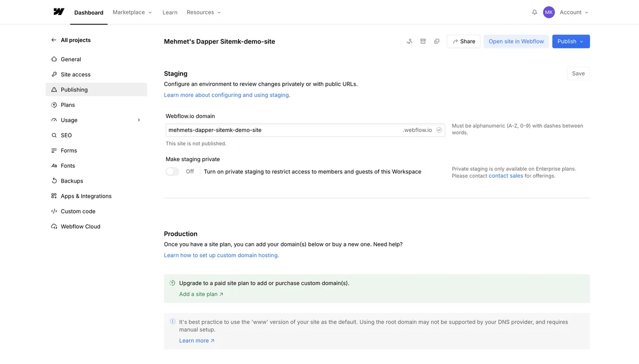
Task: Click the Publishing rocket icon
Action: coord(54,89)
